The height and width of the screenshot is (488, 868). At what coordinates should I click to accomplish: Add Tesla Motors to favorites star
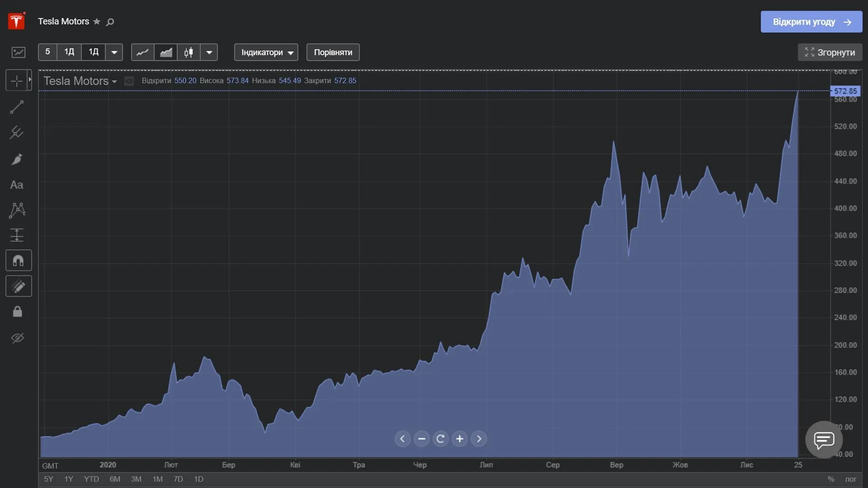tap(97, 22)
